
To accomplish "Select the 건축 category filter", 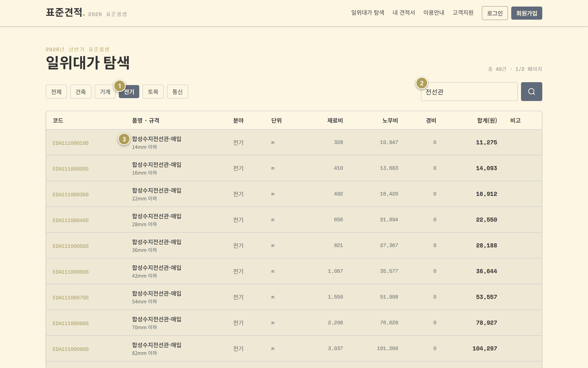I will tap(81, 92).
